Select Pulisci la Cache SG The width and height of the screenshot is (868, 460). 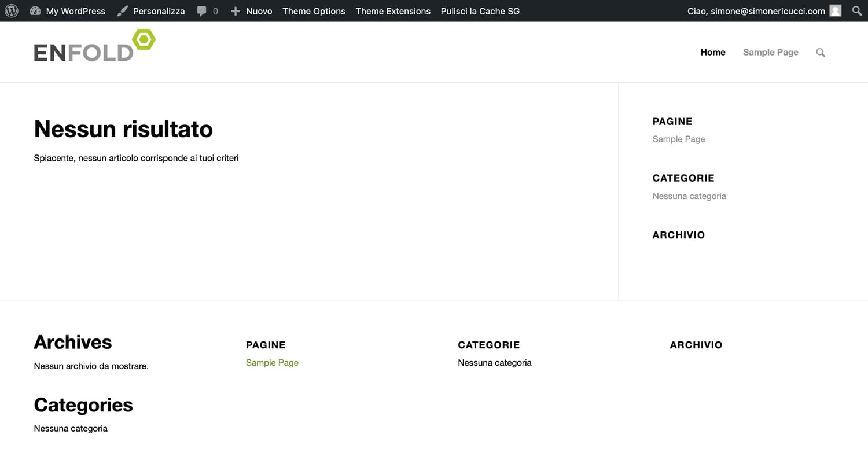[x=480, y=11]
